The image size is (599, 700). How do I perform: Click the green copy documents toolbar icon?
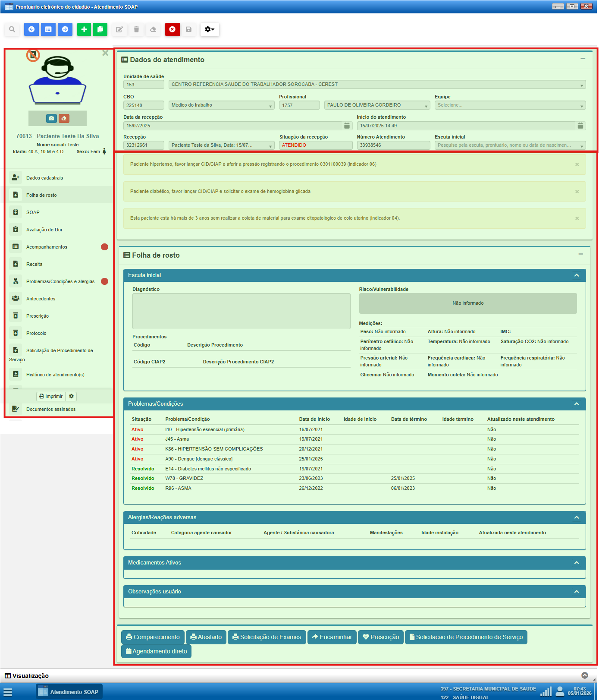(x=100, y=29)
